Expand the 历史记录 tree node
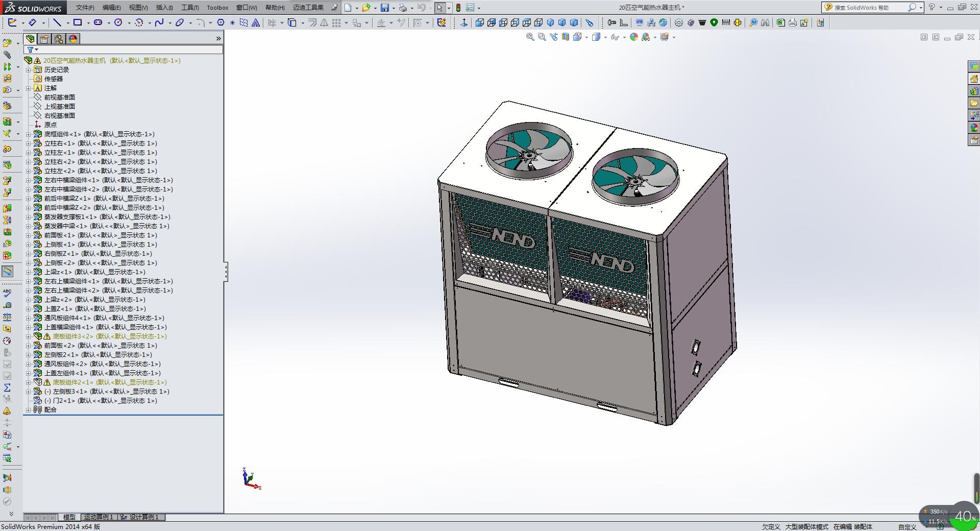980x531 pixels. (x=29, y=70)
